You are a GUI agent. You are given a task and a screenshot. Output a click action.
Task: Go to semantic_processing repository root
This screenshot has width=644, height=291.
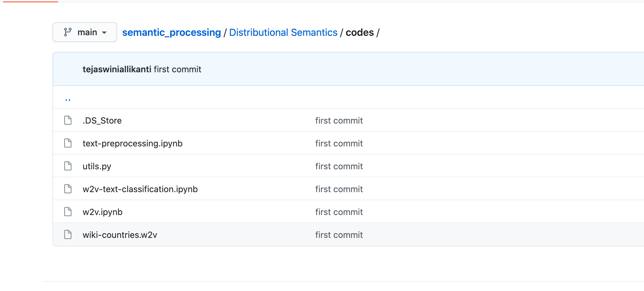coord(171,32)
